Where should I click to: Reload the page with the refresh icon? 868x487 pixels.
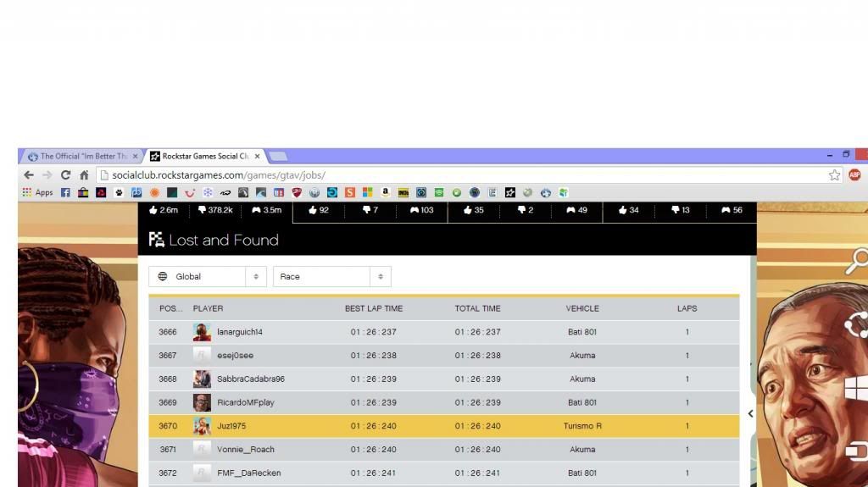(65, 175)
